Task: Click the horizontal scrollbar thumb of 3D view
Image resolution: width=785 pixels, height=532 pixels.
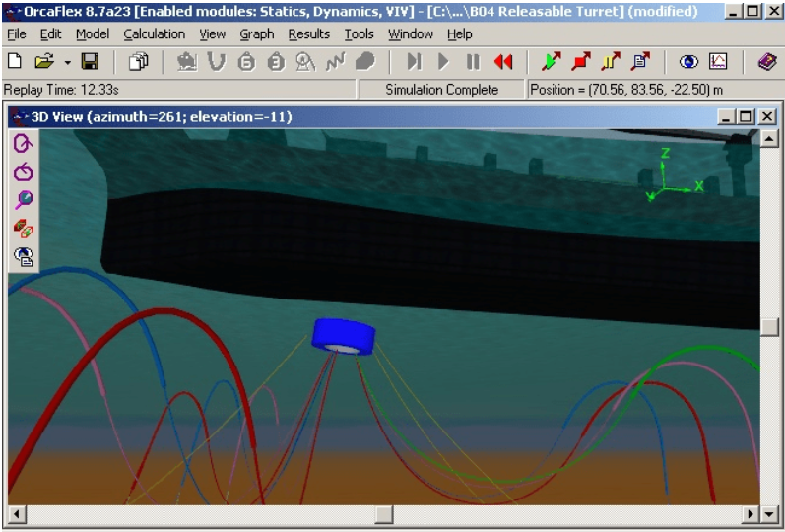Action: point(384,514)
